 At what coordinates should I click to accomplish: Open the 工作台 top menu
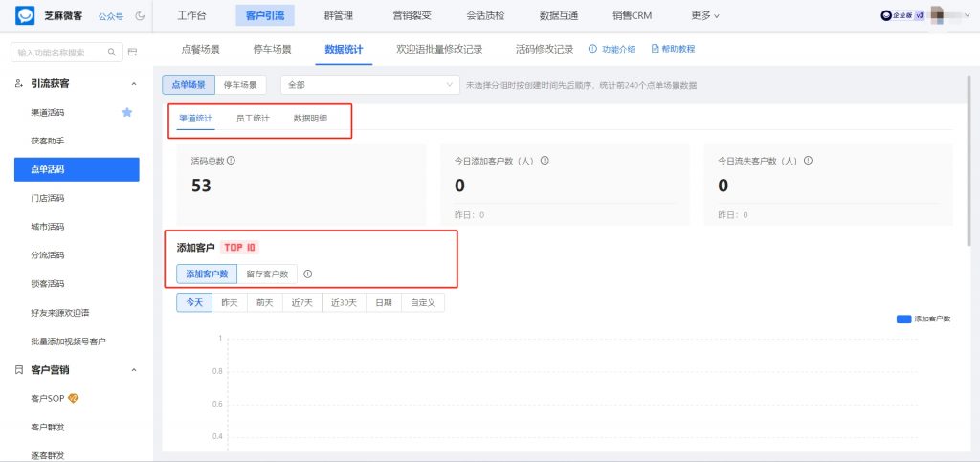(191, 15)
